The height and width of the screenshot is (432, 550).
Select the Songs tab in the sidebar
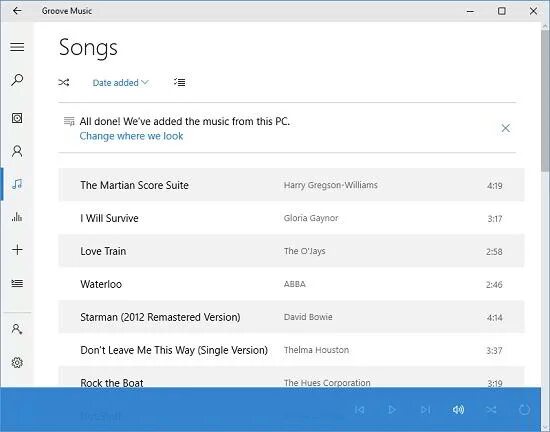[17, 184]
